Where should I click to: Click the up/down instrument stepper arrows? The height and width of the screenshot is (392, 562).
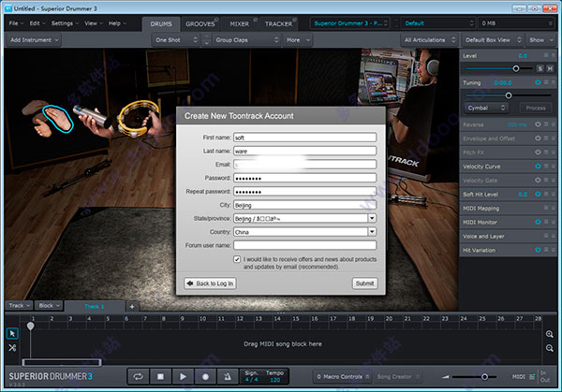pos(206,40)
